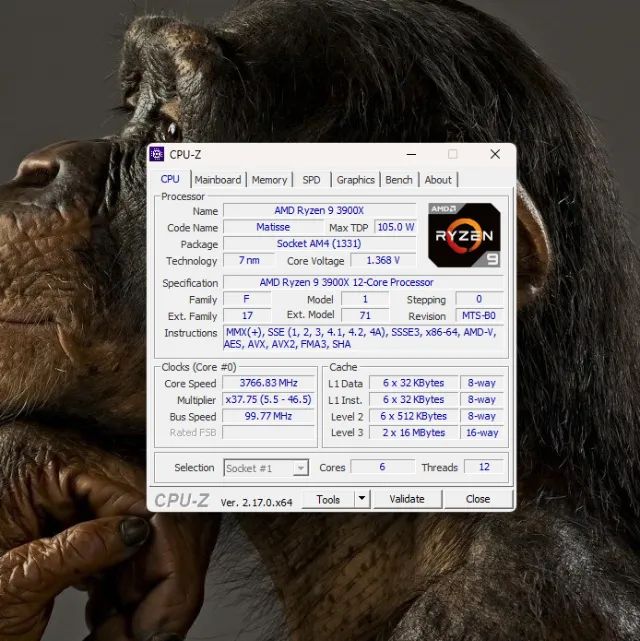This screenshot has height=641, width=640.
Task: Click the CPU-Z title bar app icon
Action: (x=157, y=154)
